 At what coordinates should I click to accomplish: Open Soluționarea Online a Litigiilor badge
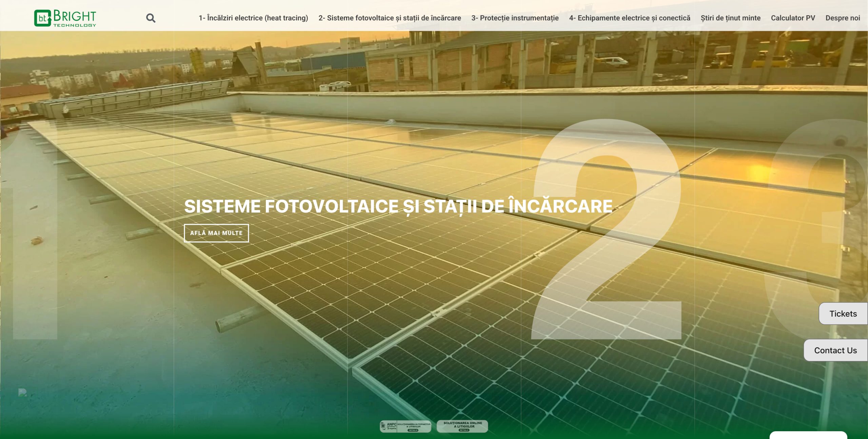[462, 426]
